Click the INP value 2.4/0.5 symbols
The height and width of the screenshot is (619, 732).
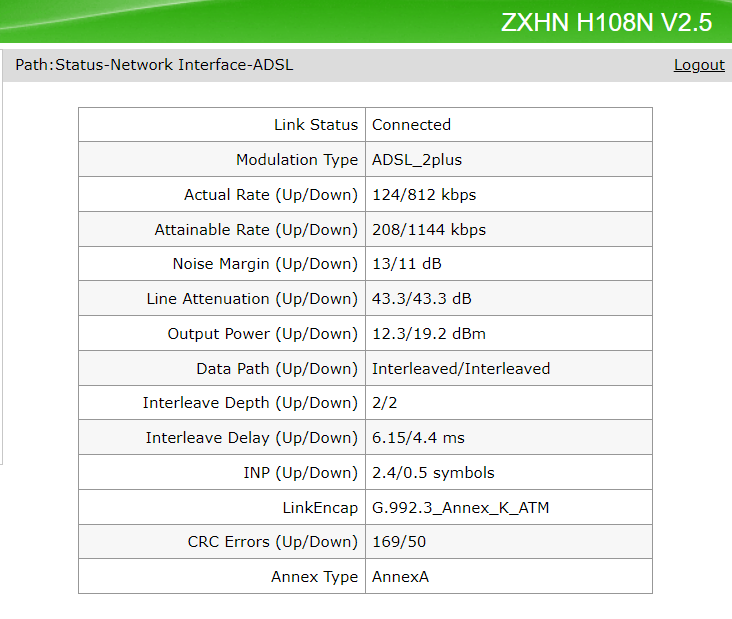point(433,473)
